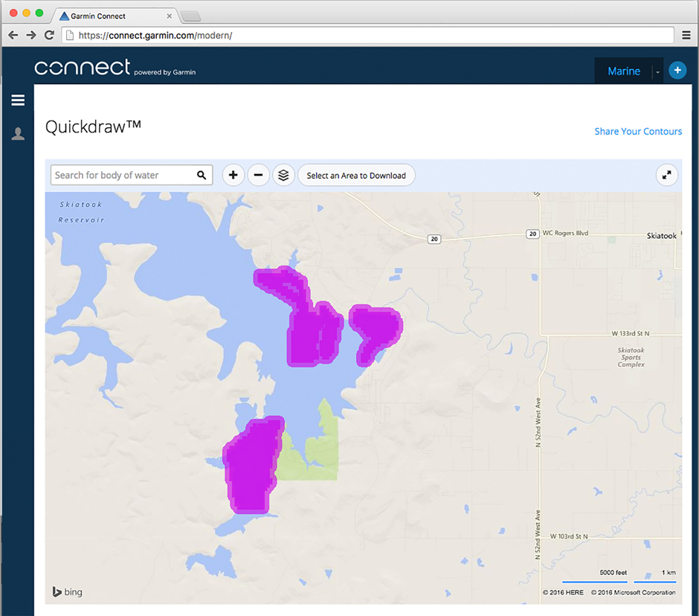The height and width of the screenshot is (616, 699).
Task: Select the Garmin Connect browser tab
Action: [115, 16]
